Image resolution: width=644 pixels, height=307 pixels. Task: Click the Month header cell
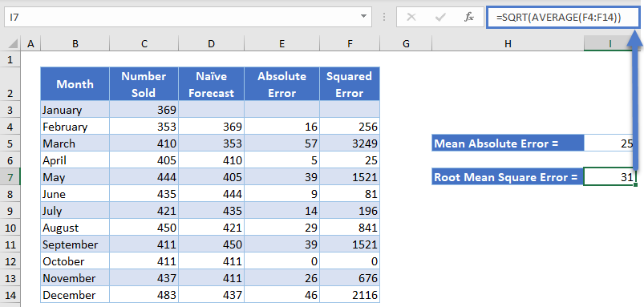pyautogui.click(x=75, y=84)
